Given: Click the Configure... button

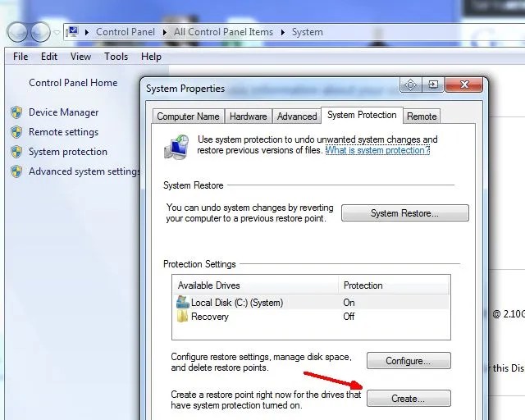Looking at the screenshot, I should point(409,361).
